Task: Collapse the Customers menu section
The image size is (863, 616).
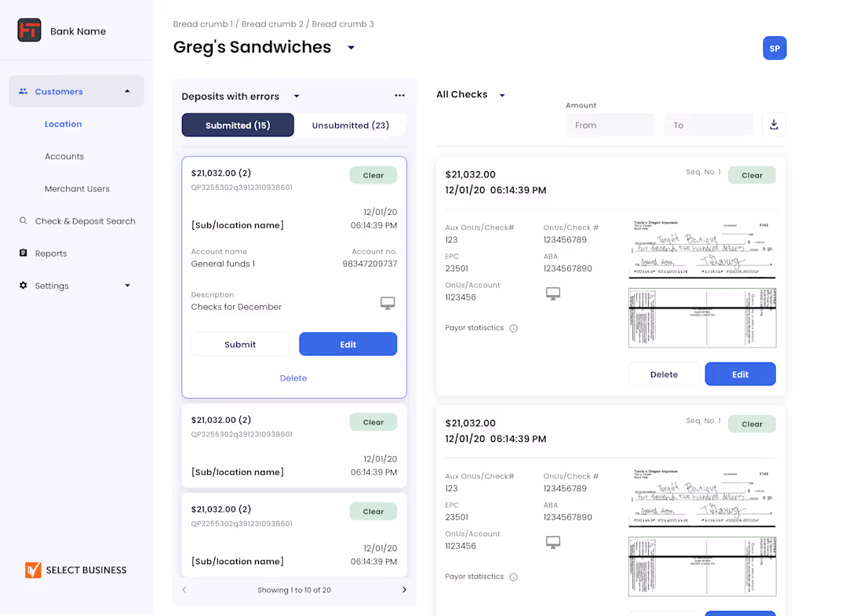Action: coord(127,91)
